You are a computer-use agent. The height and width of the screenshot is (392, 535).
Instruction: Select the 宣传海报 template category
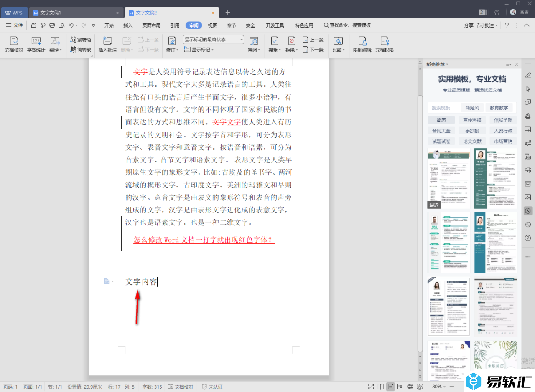[472, 120]
